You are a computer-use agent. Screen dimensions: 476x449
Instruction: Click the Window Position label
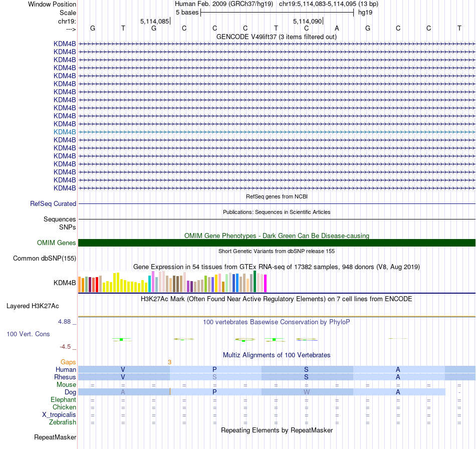point(52,4)
